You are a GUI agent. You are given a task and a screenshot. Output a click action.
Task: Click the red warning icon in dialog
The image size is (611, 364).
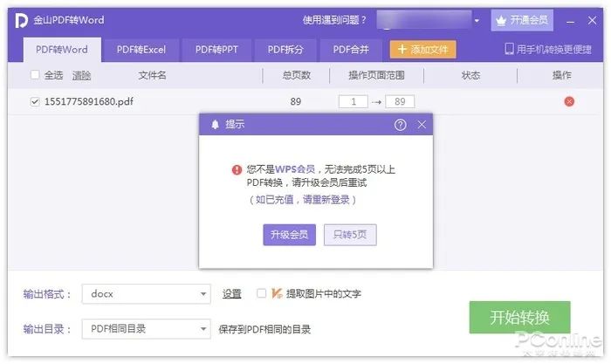pos(237,170)
